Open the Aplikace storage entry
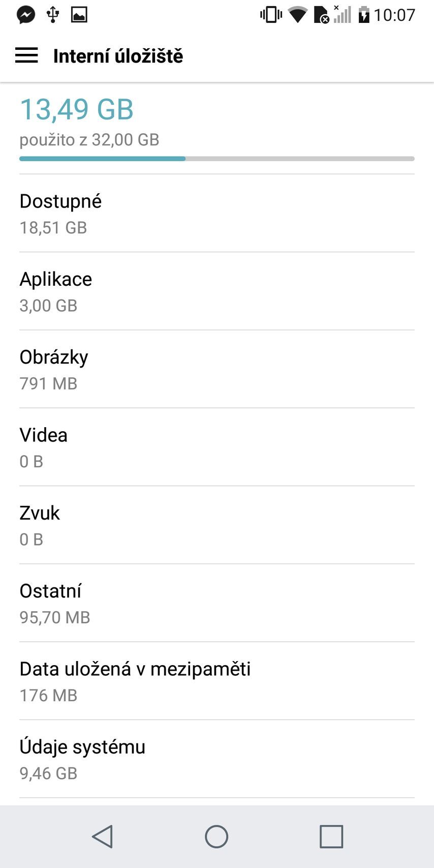434x868 pixels. (217, 291)
